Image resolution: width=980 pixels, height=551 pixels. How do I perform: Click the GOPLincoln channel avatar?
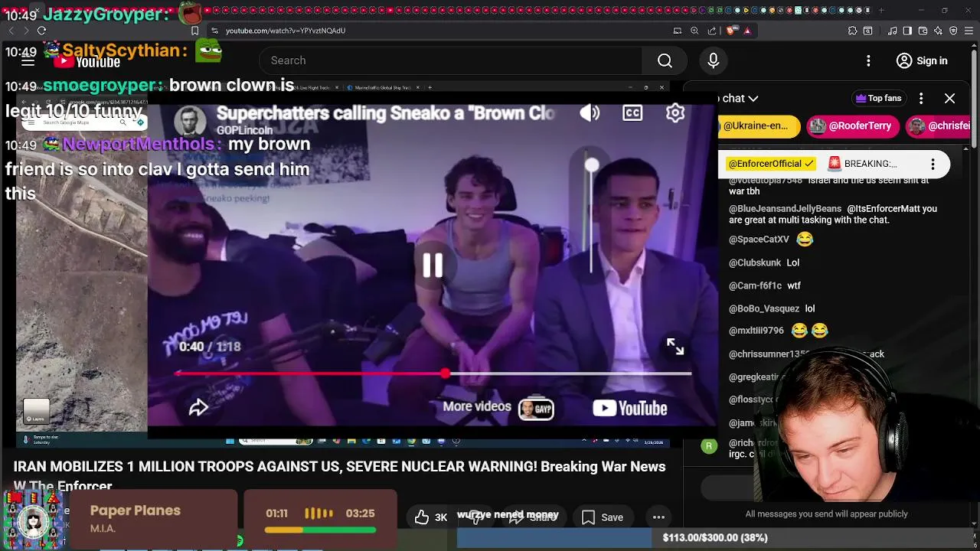pyautogui.click(x=190, y=121)
